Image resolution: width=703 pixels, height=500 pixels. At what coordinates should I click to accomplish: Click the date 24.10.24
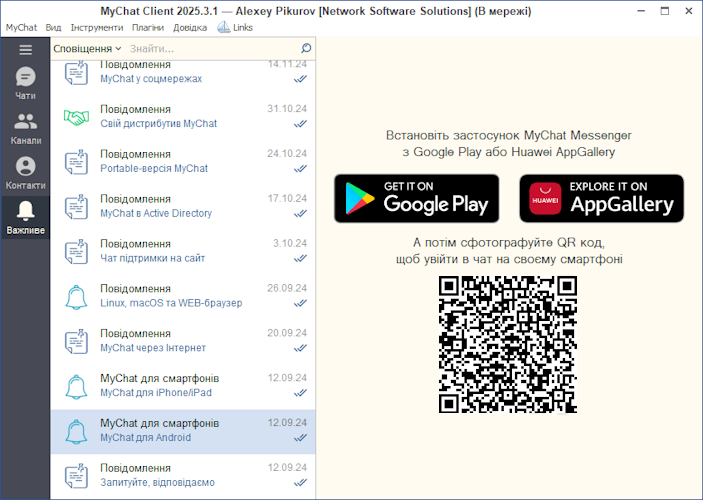[287, 154]
